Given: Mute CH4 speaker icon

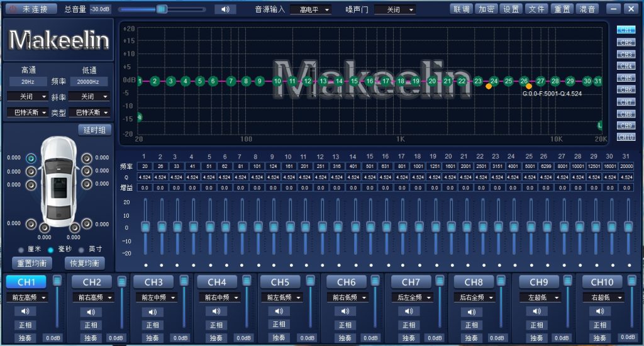Looking at the screenshot, I should tap(216, 311).
